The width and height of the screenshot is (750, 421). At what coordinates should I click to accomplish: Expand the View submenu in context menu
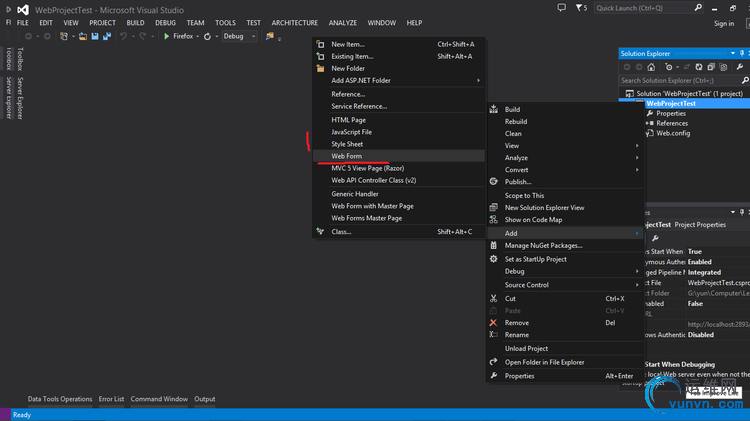[x=565, y=145]
